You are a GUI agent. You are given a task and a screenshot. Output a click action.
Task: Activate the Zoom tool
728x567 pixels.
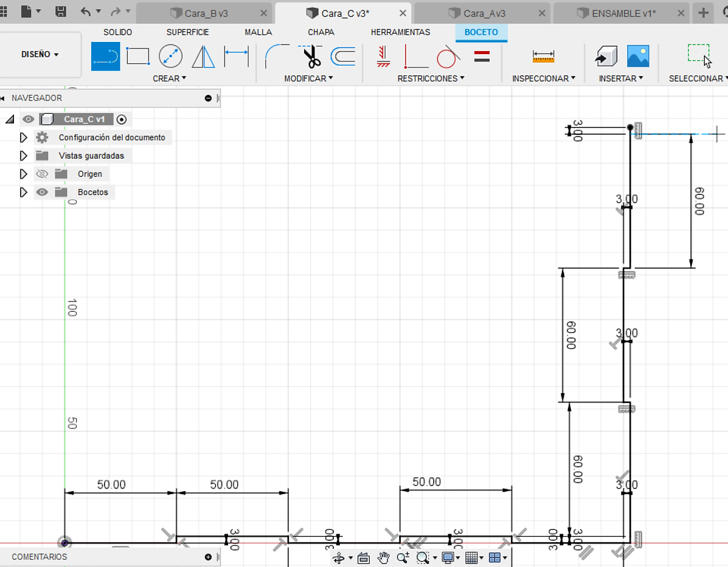pos(403,558)
